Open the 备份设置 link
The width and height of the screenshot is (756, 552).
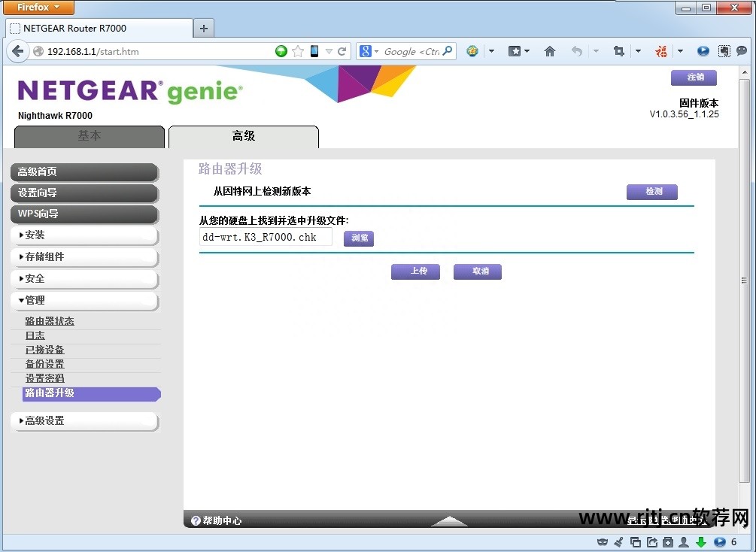tap(45, 365)
